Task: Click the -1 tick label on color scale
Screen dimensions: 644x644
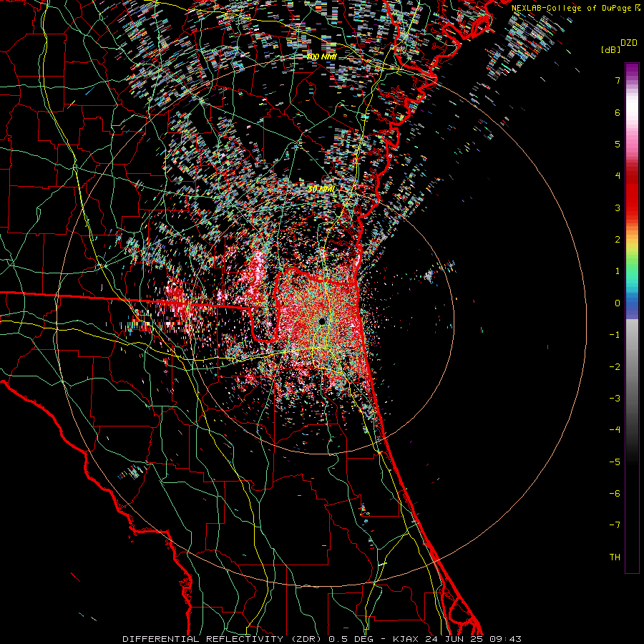Action: tap(615, 335)
